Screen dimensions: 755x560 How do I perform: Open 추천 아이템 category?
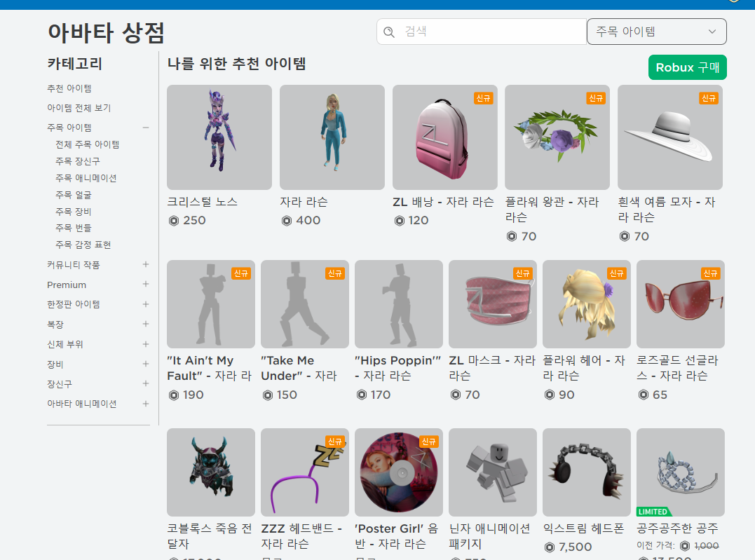coord(69,88)
